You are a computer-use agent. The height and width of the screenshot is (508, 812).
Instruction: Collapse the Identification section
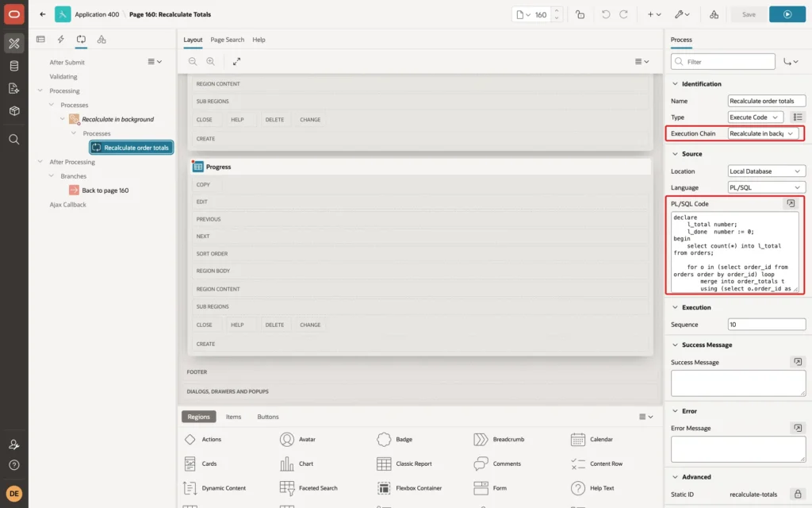[675, 84]
